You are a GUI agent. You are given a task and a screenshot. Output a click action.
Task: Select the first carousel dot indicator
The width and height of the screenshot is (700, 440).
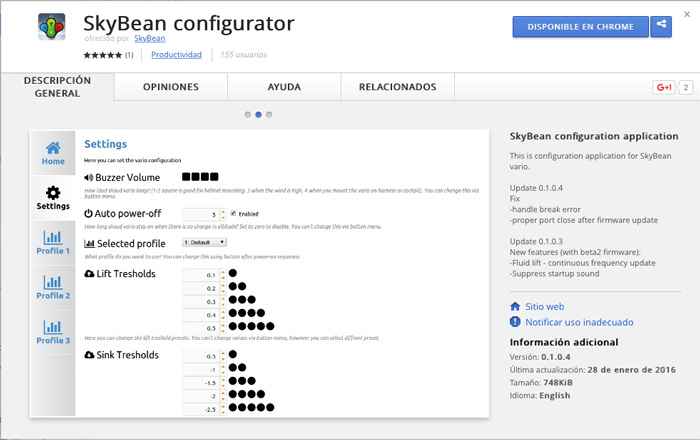point(247,114)
